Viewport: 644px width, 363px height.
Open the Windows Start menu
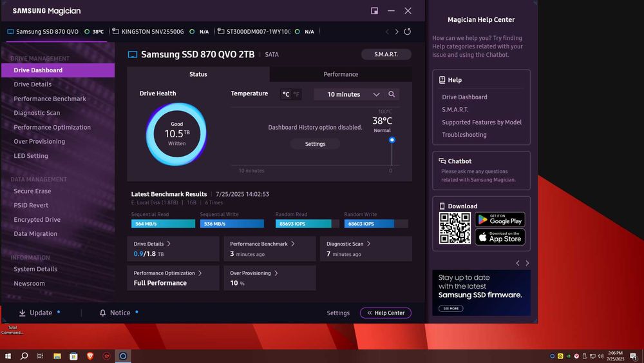tap(8, 356)
